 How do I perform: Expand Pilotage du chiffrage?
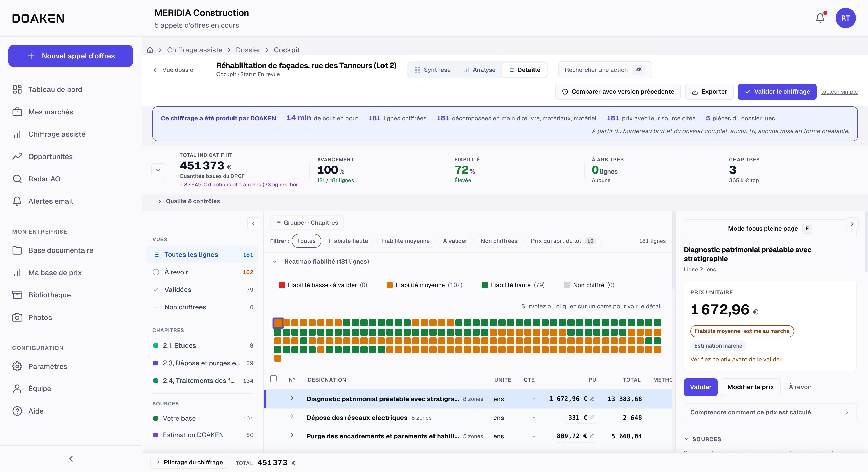tap(189, 462)
